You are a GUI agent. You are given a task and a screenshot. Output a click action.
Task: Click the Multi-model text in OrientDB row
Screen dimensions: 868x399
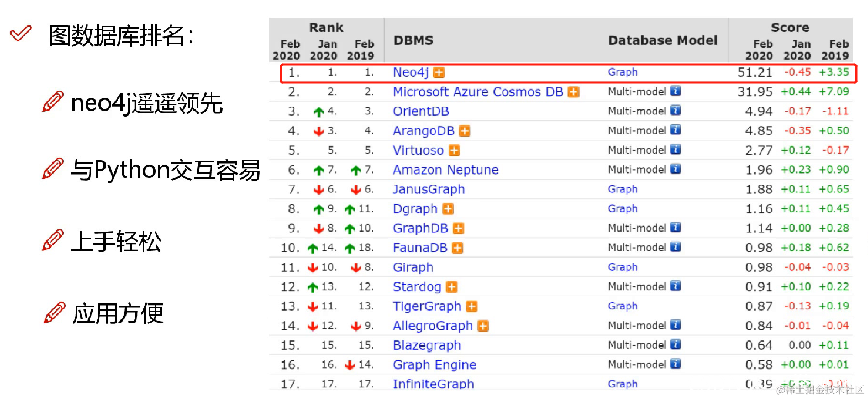tap(637, 111)
